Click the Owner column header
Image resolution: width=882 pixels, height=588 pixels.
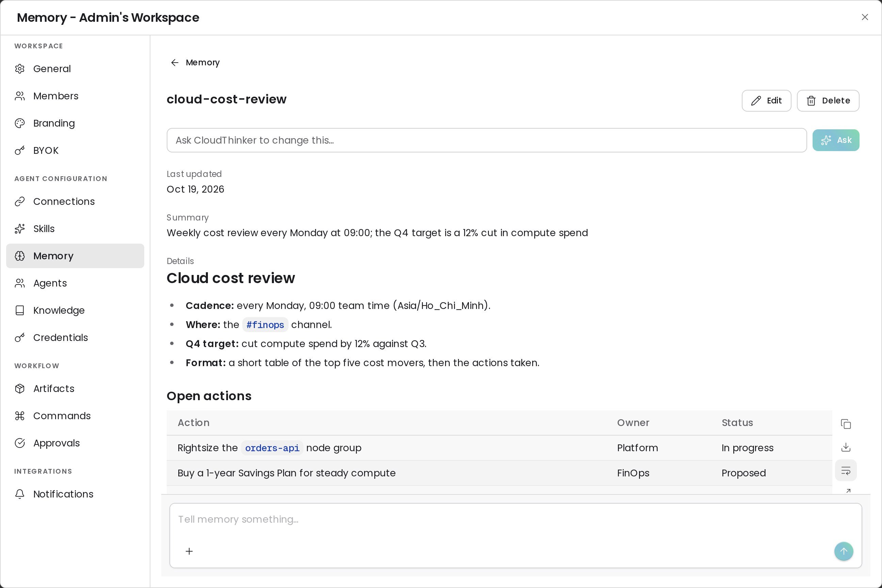[633, 423]
